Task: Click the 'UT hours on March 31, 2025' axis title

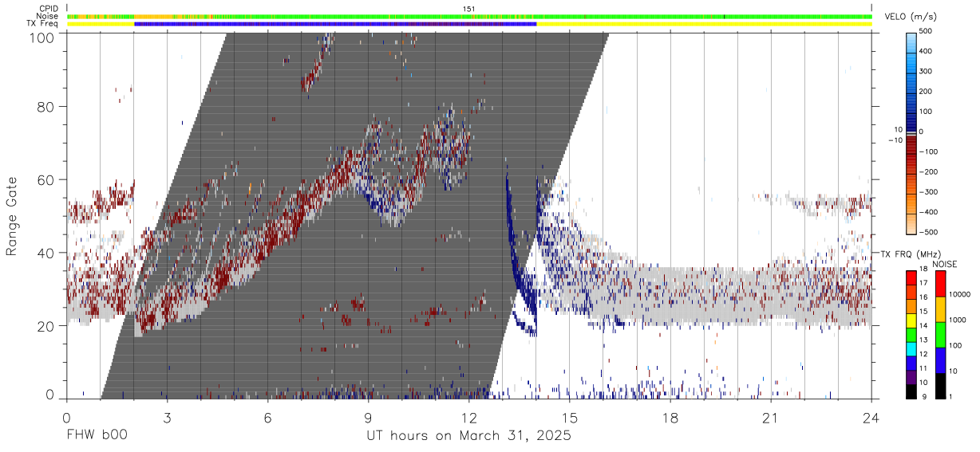Action: [468, 437]
